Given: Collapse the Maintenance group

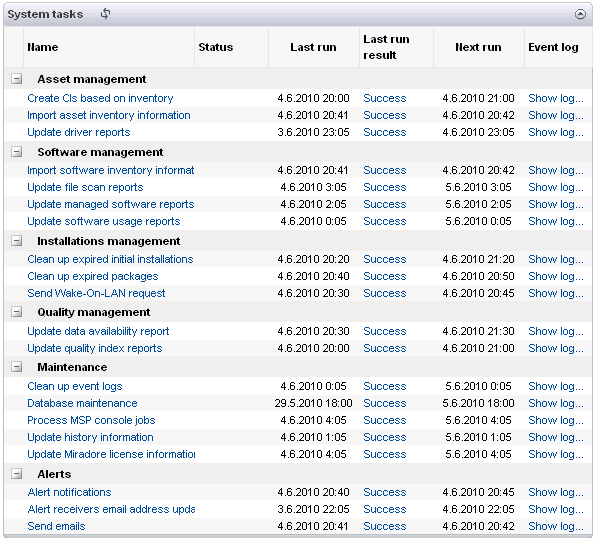Looking at the screenshot, I should (x=16, y=367).
